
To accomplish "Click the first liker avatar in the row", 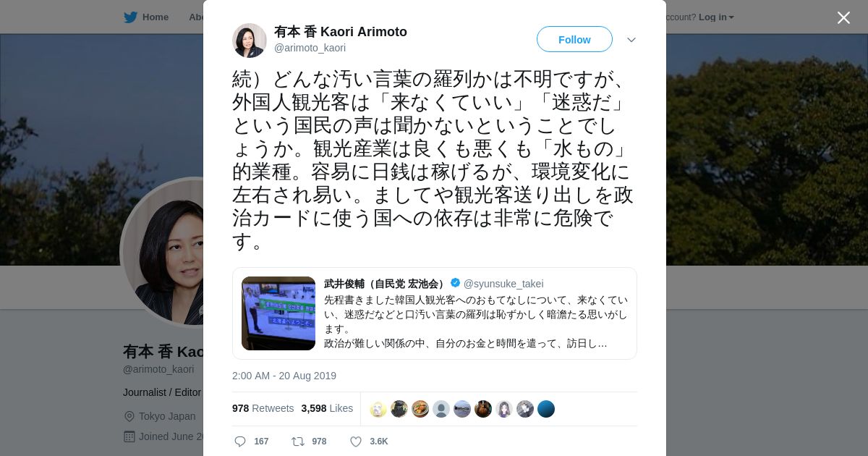I will (x=378, y=409).
